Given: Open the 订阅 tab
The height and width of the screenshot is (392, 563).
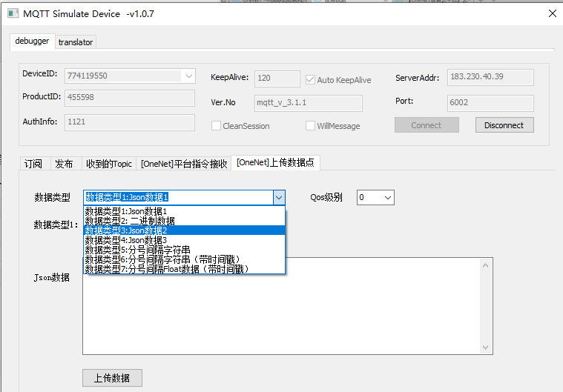Looking at the screenshot, I should (x=33, y=164).
